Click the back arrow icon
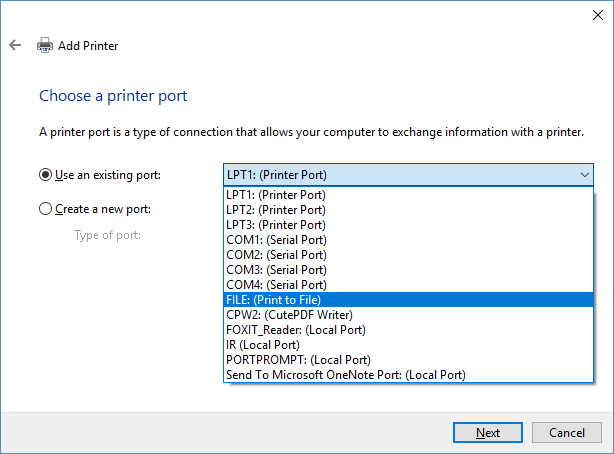 pyautogui.click(x=15, y=46)
